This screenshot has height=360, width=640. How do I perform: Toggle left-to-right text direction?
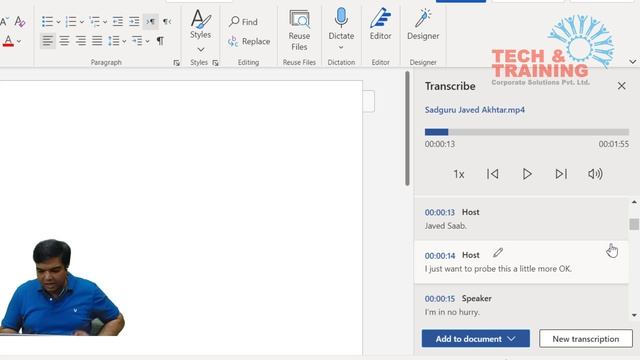tap(151, 22)
